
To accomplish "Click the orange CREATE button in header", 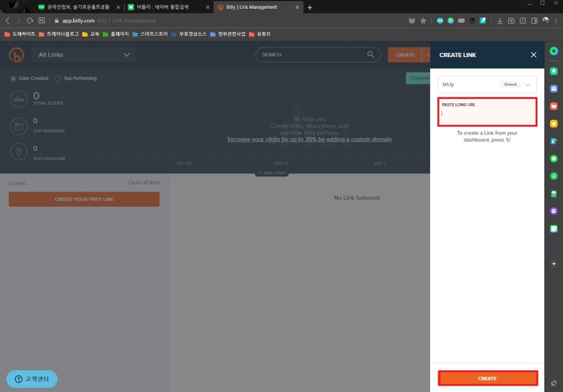I will 405,55.
